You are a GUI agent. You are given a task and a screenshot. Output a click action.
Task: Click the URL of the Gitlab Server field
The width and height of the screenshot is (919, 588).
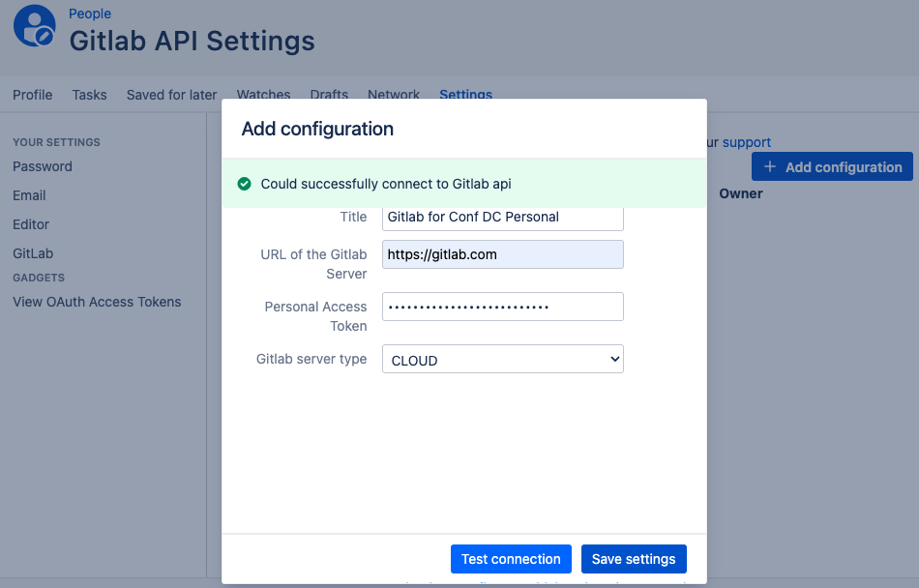point(503,254)
